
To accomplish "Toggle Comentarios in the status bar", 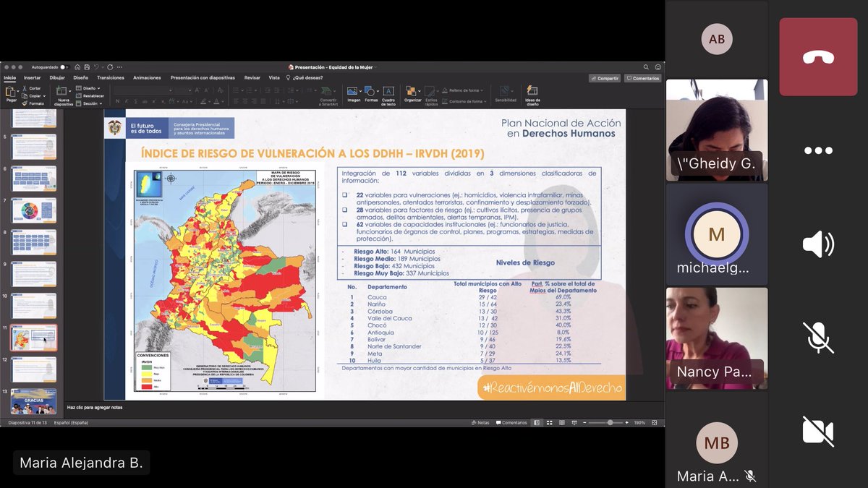I will click(x=511, y=422).
